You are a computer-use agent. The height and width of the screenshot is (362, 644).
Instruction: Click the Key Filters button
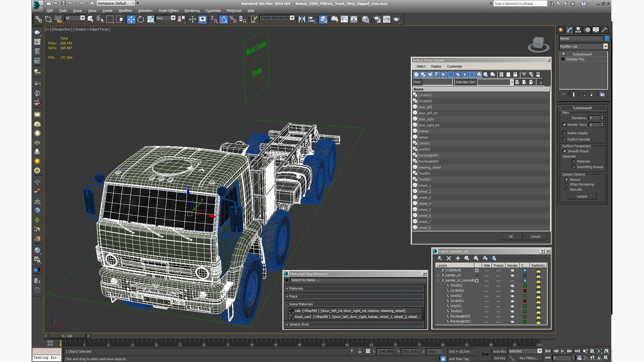click(529, 358)
